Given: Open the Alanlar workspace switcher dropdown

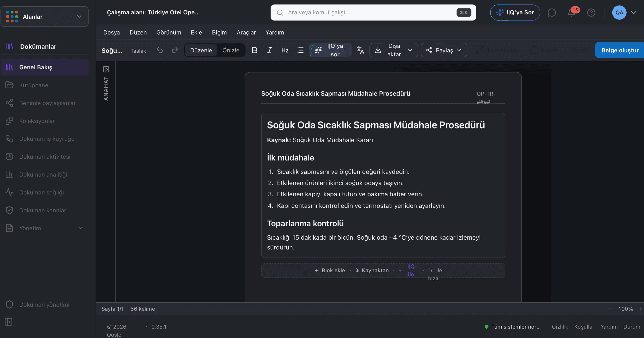Looking at the screenshot, I should pos(44,17).
